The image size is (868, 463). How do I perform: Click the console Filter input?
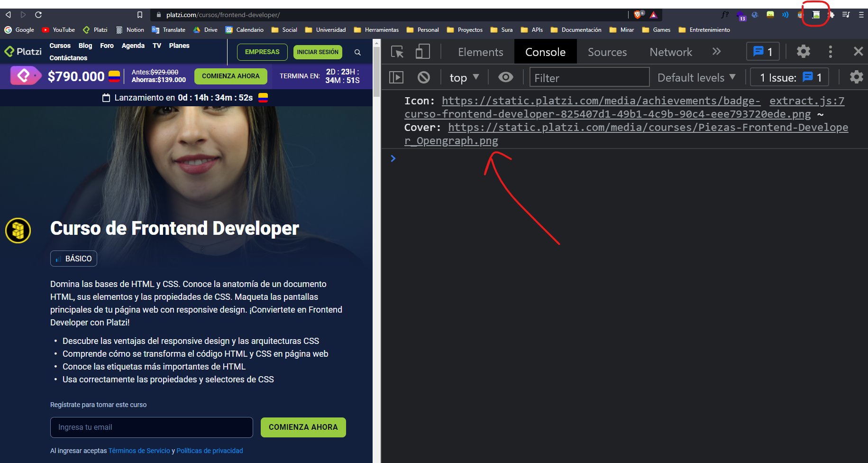[x=589, y=77]
